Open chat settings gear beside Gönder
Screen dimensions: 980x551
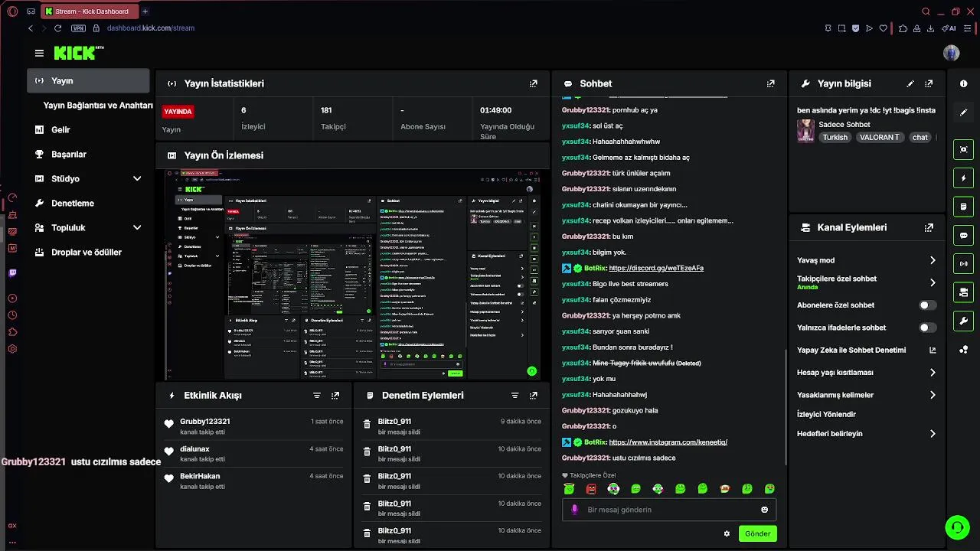[727, 533]
